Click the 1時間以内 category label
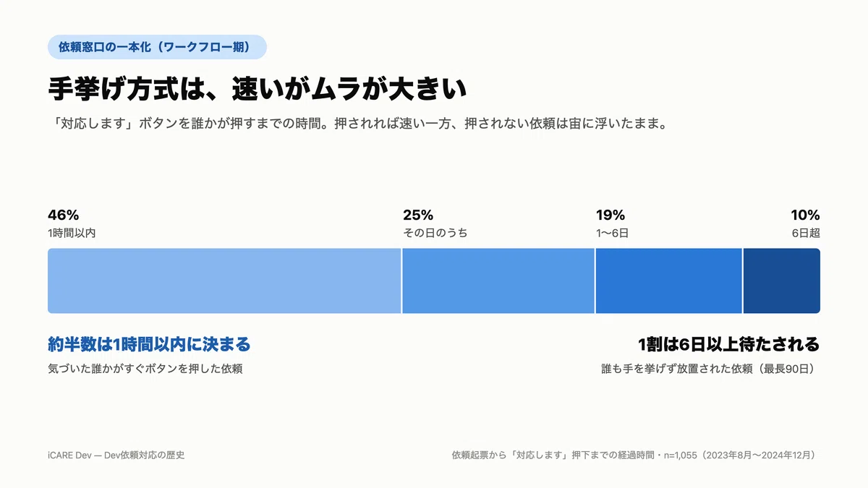Viewport: 868px width, 488px height. click(x=72, y=233)
